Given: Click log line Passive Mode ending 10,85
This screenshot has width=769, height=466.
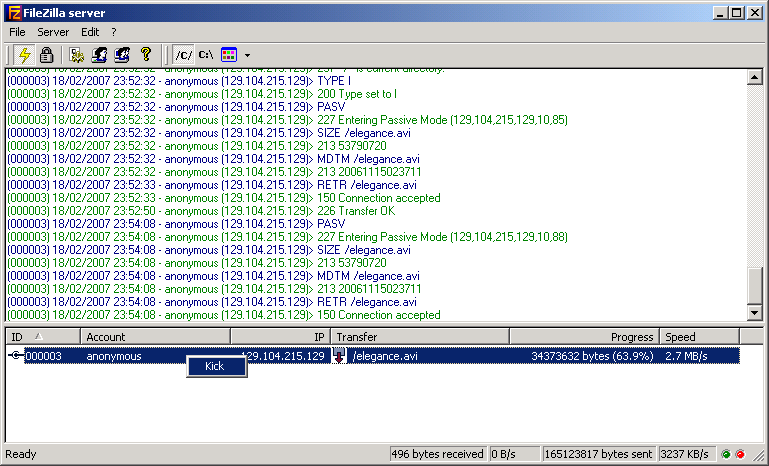Looking at the screenshot, I should [287, 120].
